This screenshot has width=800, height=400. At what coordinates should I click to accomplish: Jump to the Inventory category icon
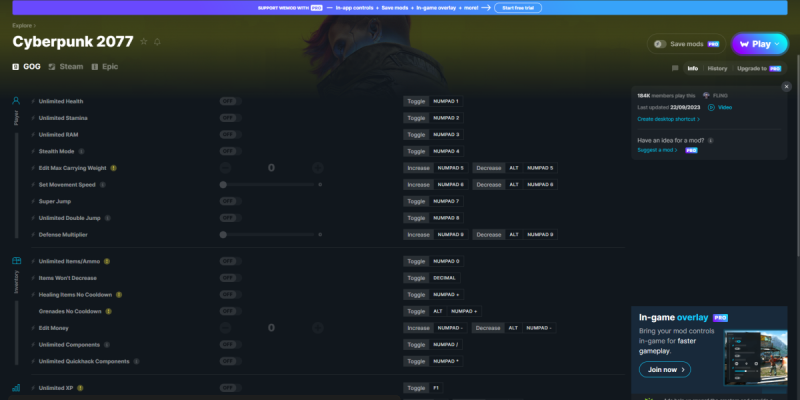[x=16, y=261]
